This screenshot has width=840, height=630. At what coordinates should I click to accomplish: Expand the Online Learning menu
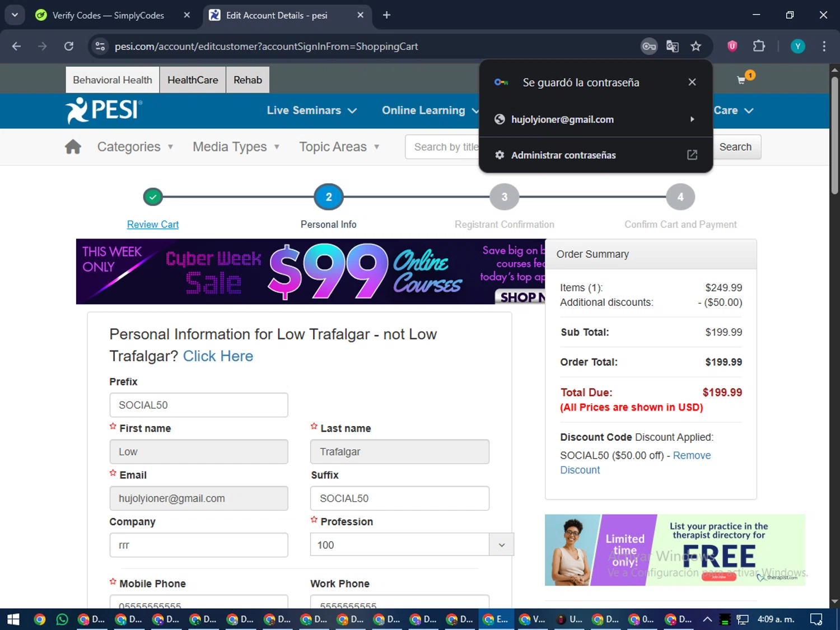click(x=430, y=110)
